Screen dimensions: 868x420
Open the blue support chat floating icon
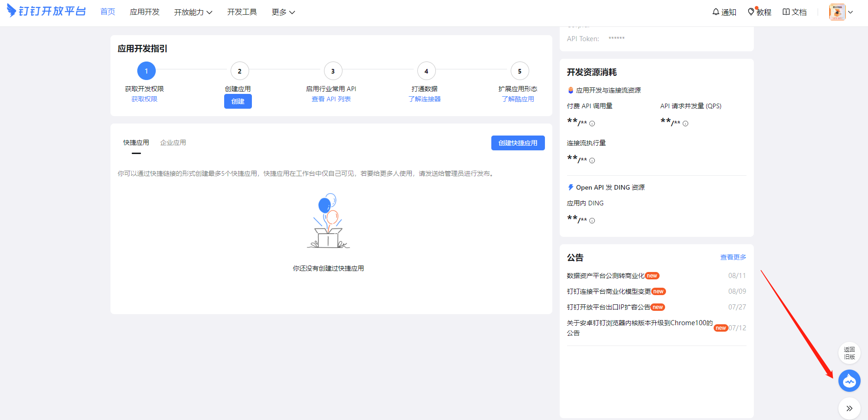point(850,381)
